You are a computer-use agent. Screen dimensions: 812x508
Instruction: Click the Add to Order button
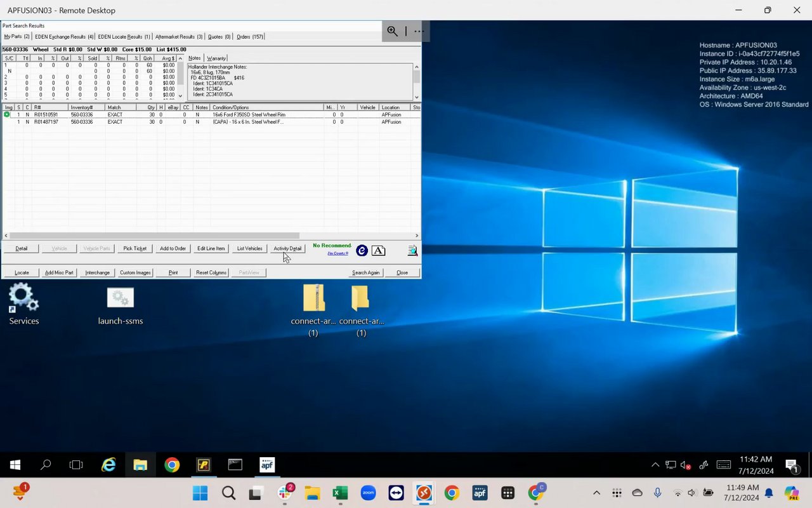(173, 248)
